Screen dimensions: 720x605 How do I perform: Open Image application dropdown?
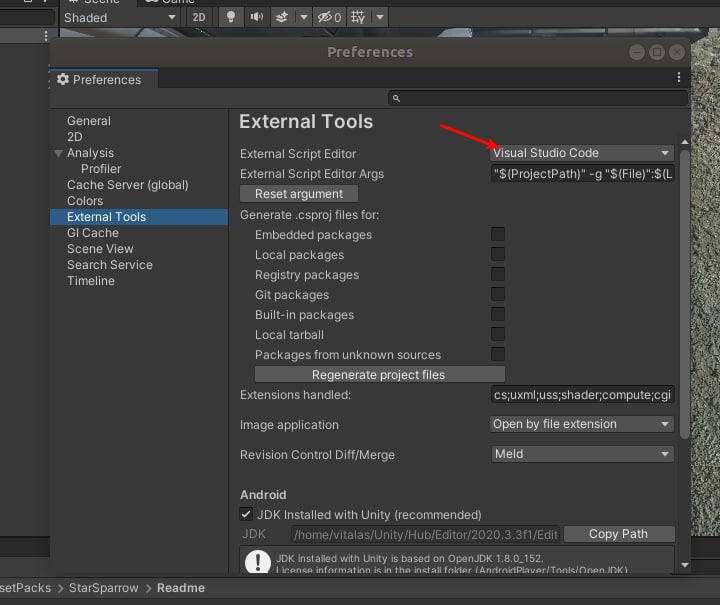coord(582,424)
